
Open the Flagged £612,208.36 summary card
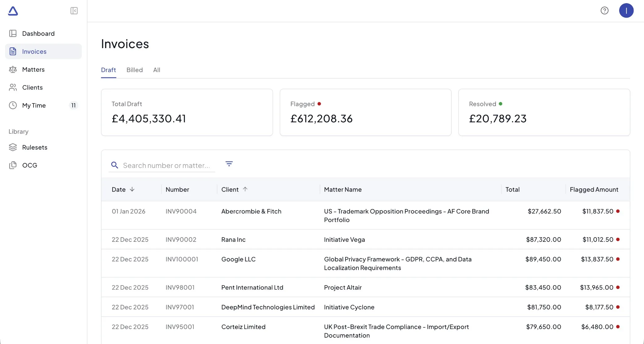[365, 112]
